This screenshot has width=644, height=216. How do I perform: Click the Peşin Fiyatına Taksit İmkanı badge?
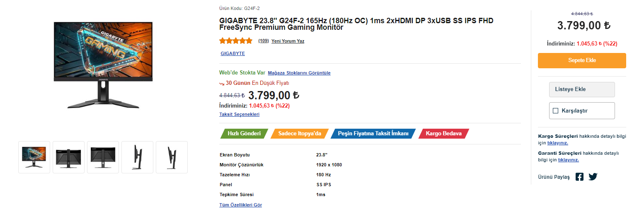tap(373, 134)
